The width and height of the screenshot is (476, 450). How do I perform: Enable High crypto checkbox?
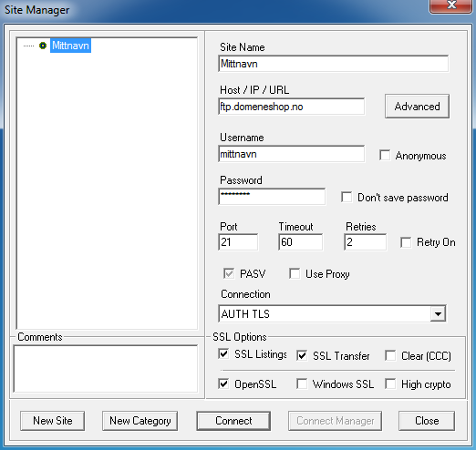pos(390,384)
